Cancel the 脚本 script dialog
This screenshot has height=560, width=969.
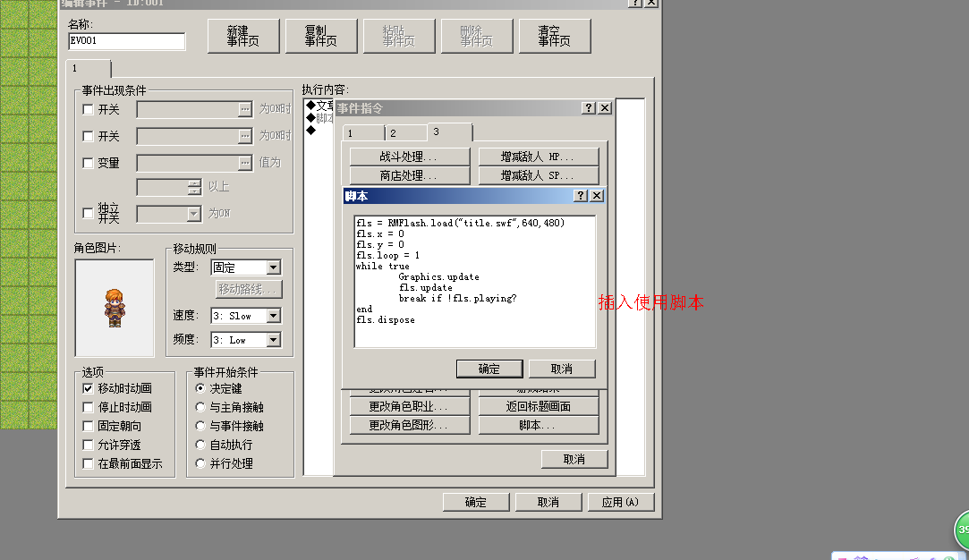[x=562, y=369]
